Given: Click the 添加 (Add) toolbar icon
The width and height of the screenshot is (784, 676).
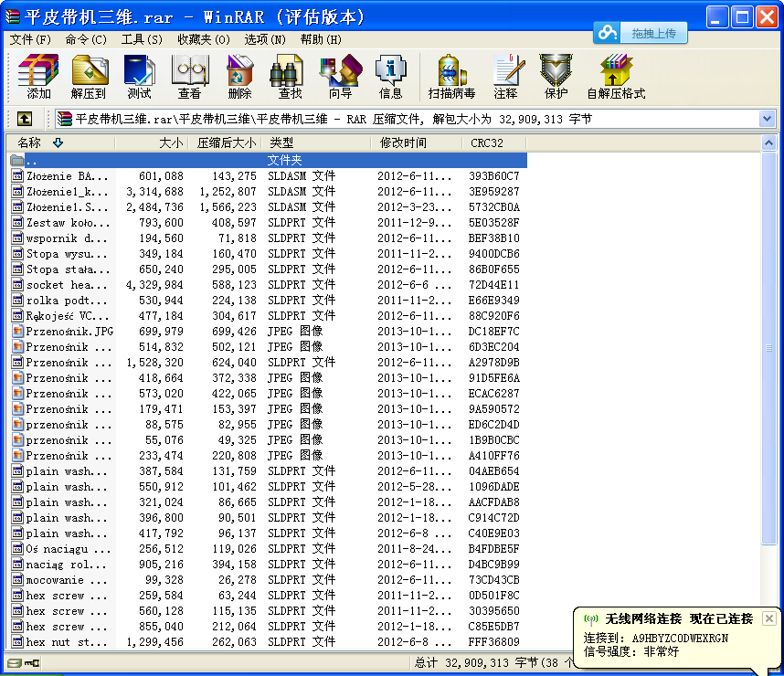Looking at the screenshot, I should (x=38, y=77).
